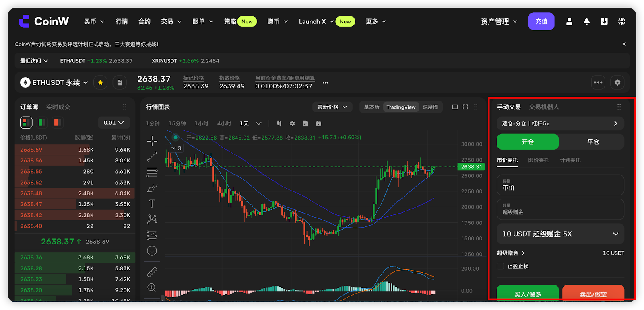
Task: Select the ruler measure tool
Action: pos(152,272)
